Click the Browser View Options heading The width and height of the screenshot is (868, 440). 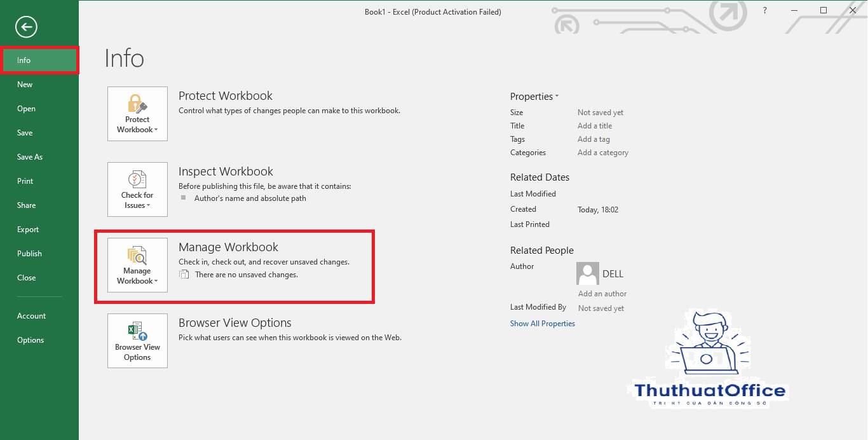pyautogui.click(x=235, y=323)
